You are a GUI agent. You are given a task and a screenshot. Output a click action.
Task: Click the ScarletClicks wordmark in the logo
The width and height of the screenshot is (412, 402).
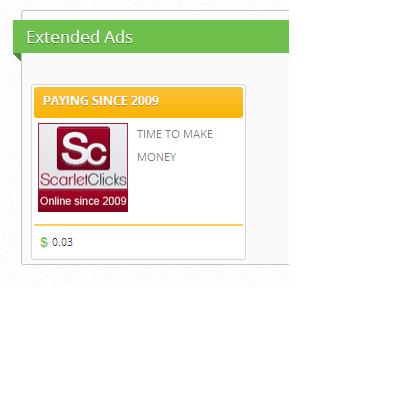pos(83,180)
